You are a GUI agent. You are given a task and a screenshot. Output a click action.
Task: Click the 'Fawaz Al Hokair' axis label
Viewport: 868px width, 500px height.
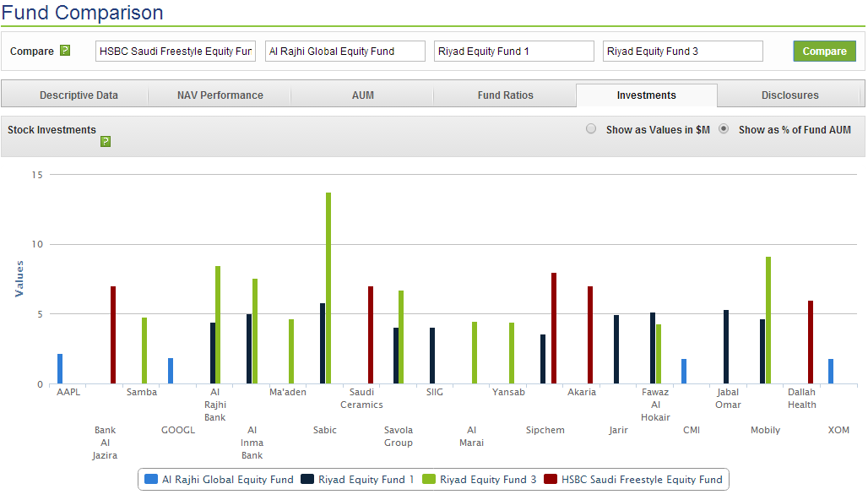click(x=655, y=405)
